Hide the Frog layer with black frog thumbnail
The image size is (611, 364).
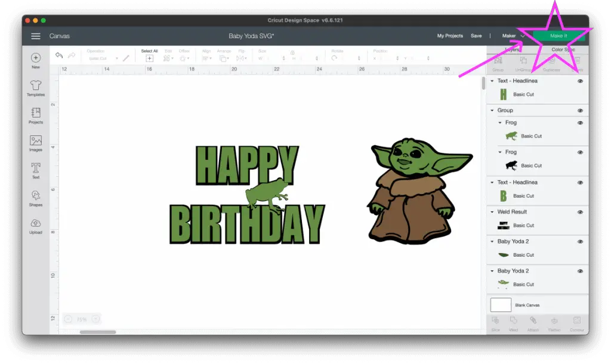point(580,152)
